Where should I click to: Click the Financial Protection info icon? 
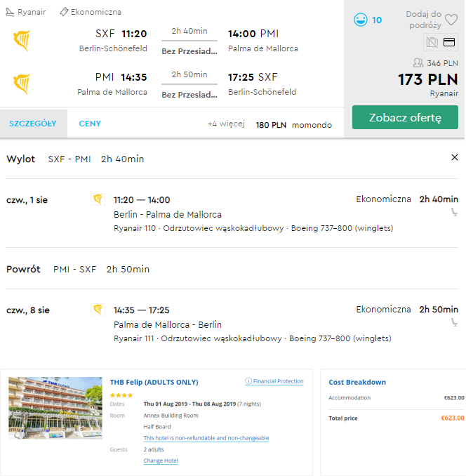248,381
